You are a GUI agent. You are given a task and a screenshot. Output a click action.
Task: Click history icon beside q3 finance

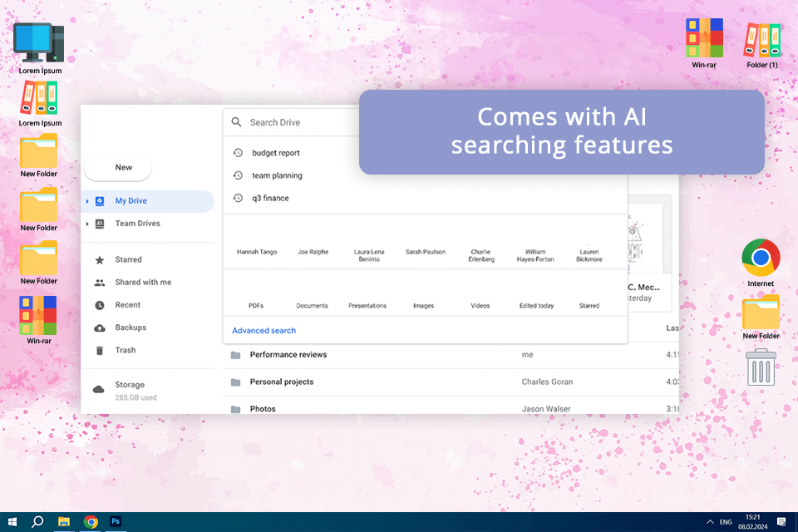238,198
